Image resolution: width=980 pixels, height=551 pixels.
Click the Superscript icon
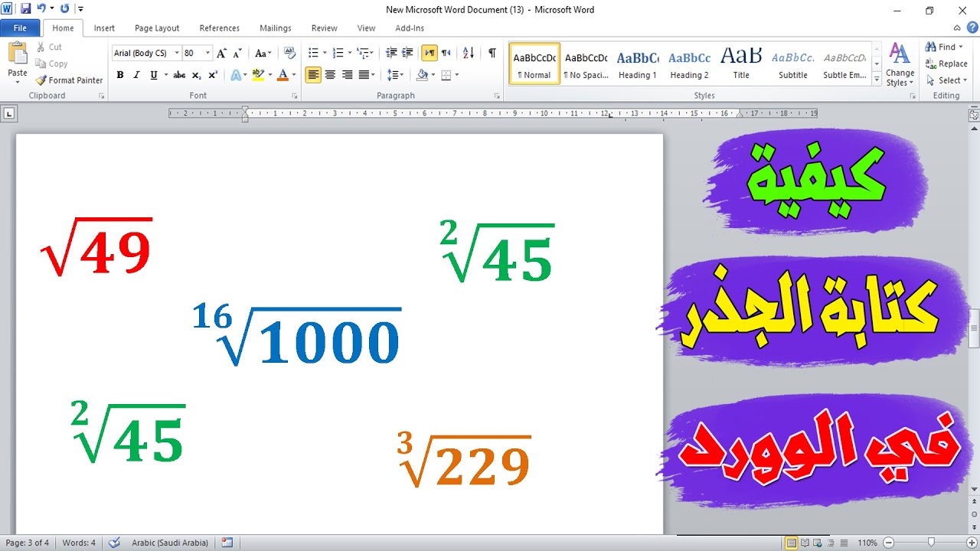(x=213, y=75)
